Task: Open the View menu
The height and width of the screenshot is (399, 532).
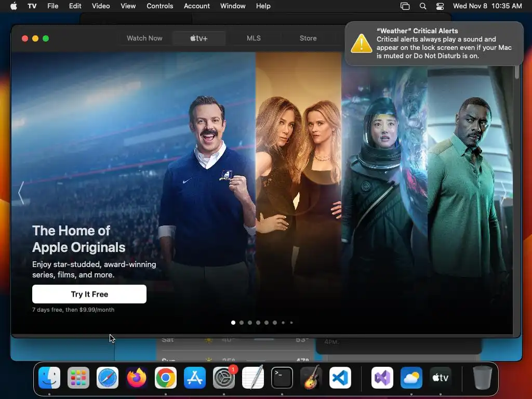Action: (128, 6)
